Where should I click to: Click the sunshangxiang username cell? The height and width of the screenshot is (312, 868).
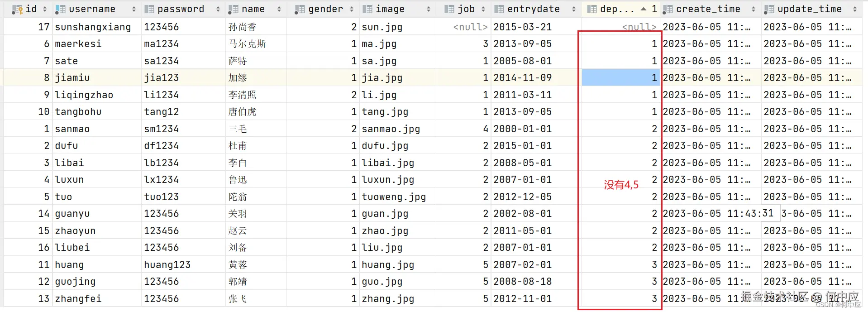(97, 27)
